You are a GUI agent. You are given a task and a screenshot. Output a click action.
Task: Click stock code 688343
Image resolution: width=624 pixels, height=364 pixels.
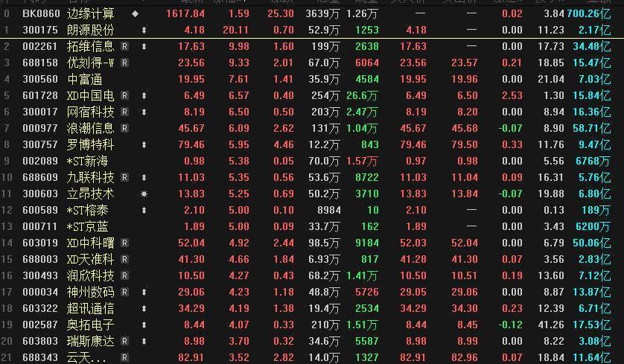coord(39,357)
